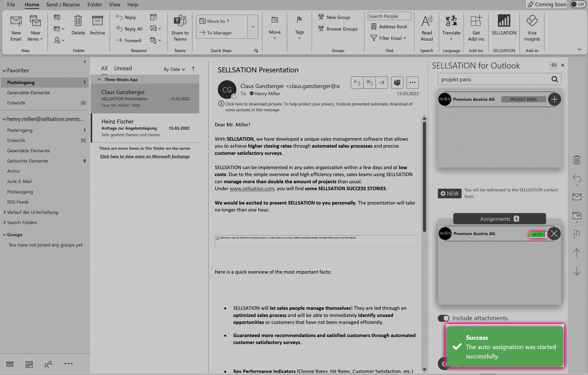
Task: Click the To Manager quick step
Action: coord(216,33)
